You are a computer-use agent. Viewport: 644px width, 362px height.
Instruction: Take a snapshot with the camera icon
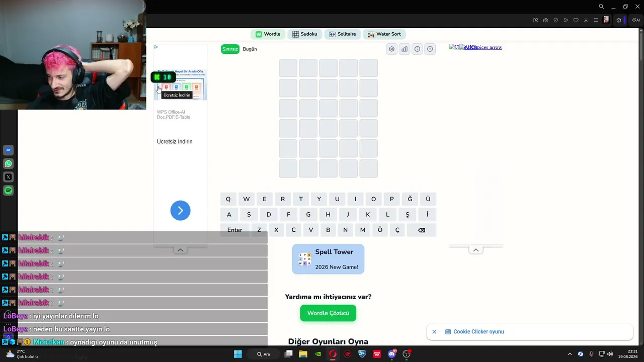(545, 20)
